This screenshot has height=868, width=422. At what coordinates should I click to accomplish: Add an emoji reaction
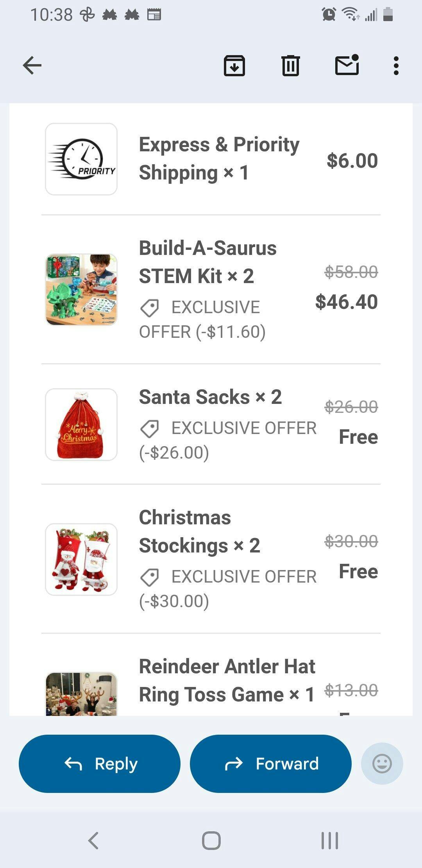click(382, 763)
